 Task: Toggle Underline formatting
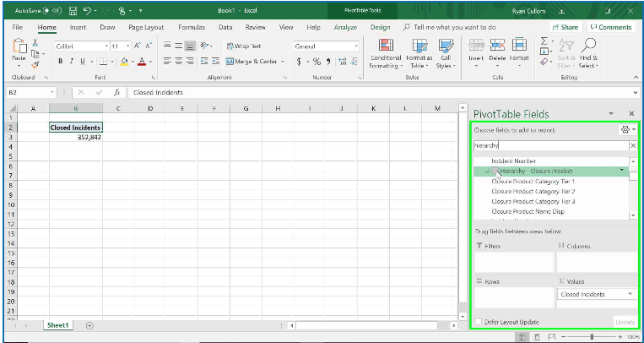click(x=83, y=62)
